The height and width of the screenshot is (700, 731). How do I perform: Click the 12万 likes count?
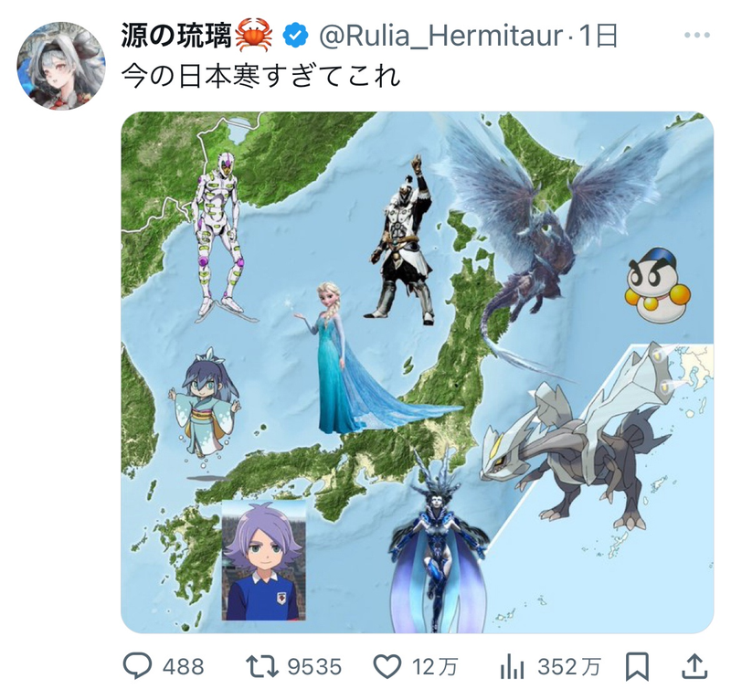[435, 667]
